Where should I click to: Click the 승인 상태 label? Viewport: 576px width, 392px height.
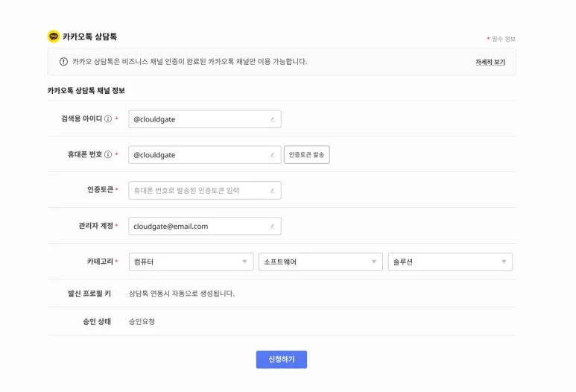[x=97, y=321]
